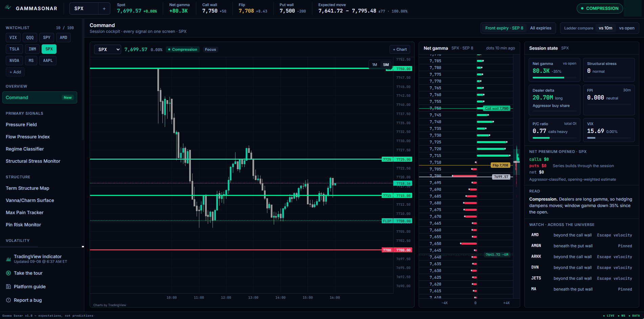Open MA row in universe watch
Image resolution: width=644 pixels, height=319 pixels.
click(581, 289)
